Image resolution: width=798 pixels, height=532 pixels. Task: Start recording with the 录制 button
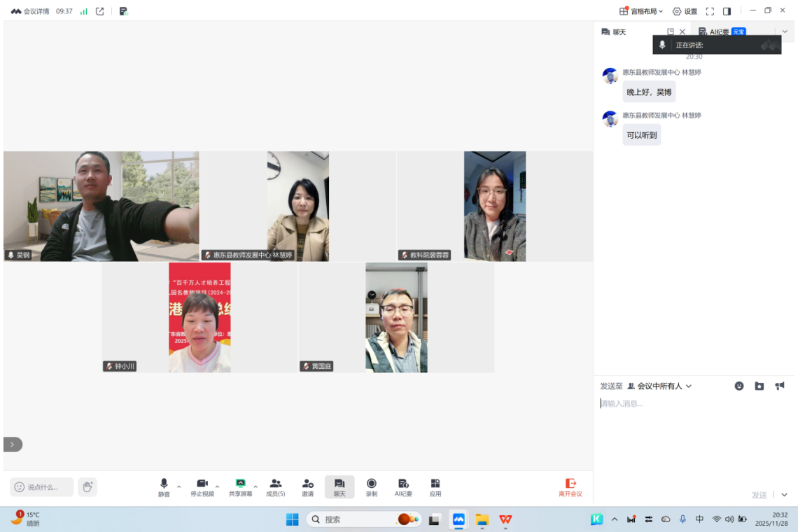pos(371,486)
